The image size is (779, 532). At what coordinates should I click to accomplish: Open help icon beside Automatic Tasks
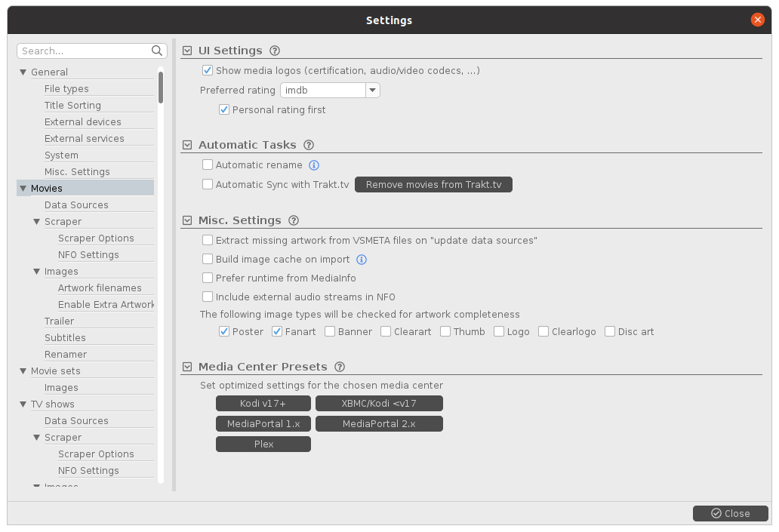point(309,145)
